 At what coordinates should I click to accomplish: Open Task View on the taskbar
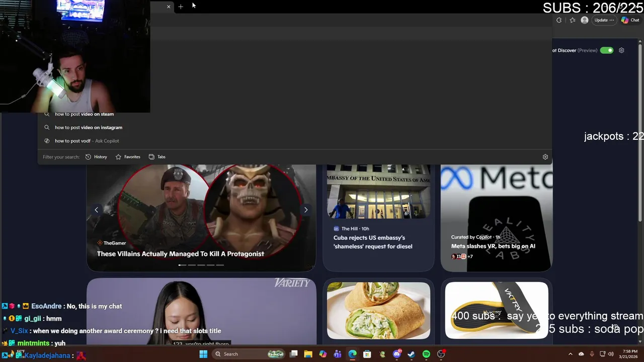click(294, 354)
